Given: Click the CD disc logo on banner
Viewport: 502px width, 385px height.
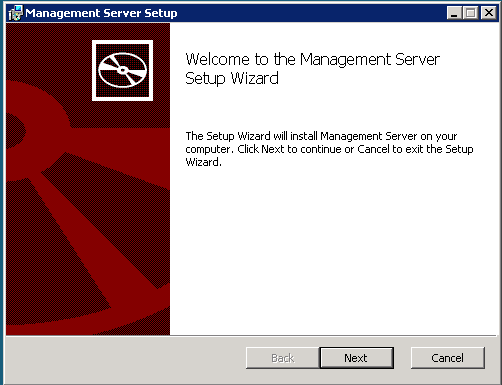Looking at the screenshot, I should [x=123, y=70].
